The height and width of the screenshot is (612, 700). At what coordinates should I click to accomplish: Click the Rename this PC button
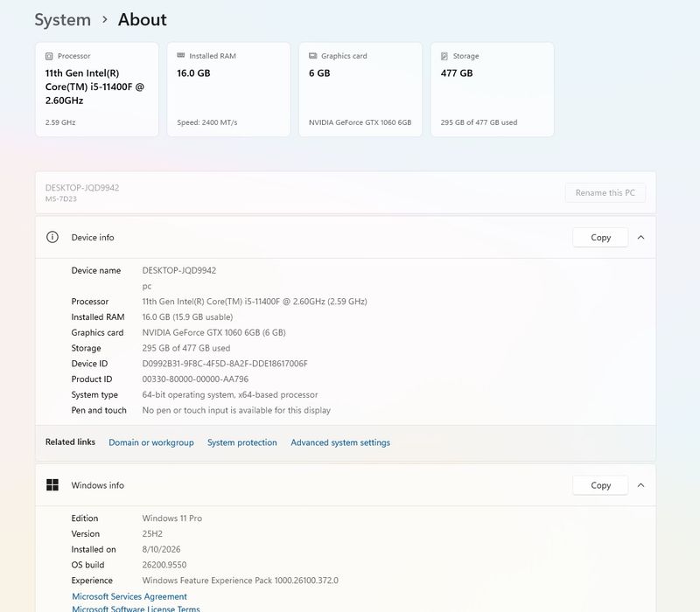point(605,192)
